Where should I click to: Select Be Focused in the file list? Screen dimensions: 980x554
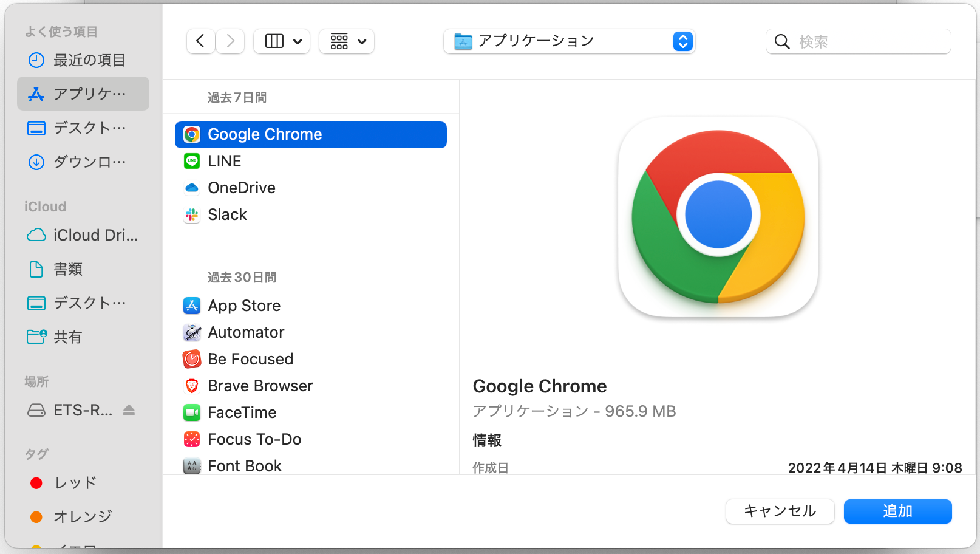311,359
